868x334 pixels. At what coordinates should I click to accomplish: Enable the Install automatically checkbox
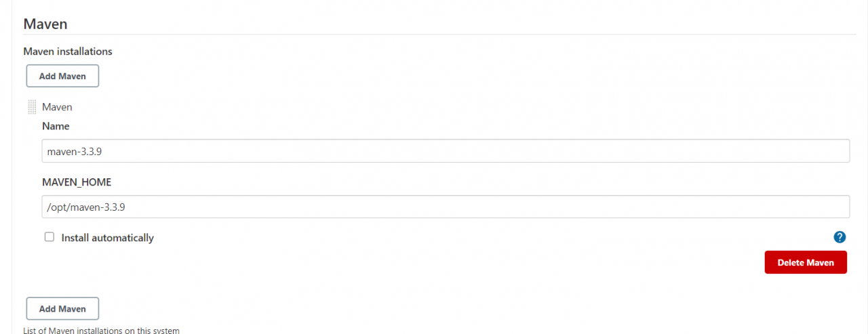click(49, 237)
